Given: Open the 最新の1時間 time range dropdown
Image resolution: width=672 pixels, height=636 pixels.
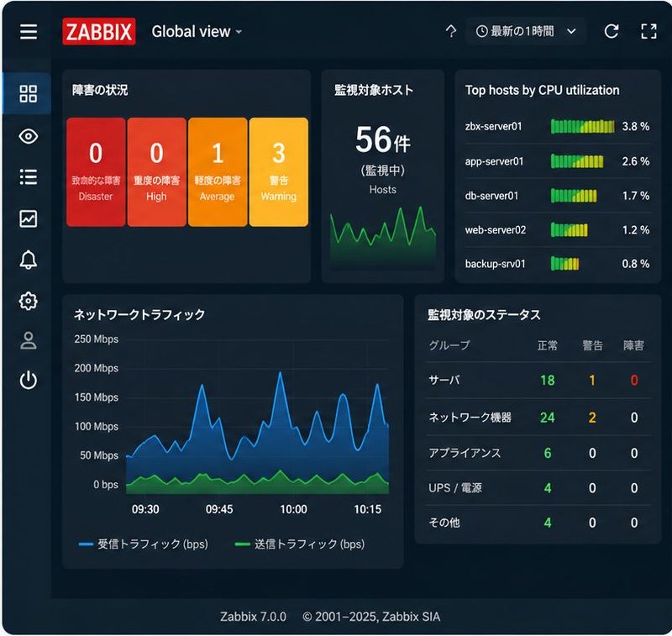Looking at the screenshot, I should coord(527,31).
